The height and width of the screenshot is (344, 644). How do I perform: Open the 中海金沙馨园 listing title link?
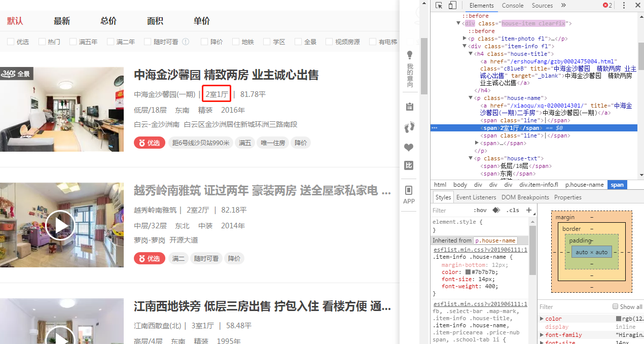pos(226,75)
